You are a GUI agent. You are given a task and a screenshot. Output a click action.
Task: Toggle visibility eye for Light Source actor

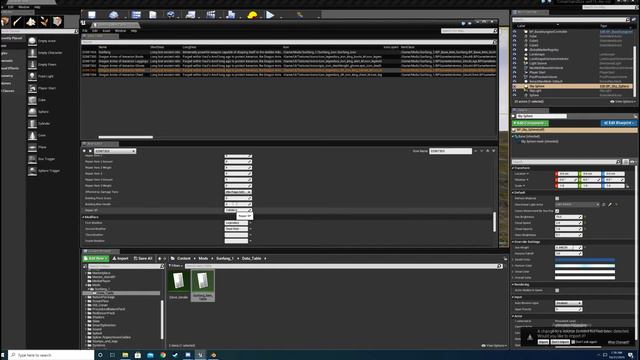coord(514,63)
